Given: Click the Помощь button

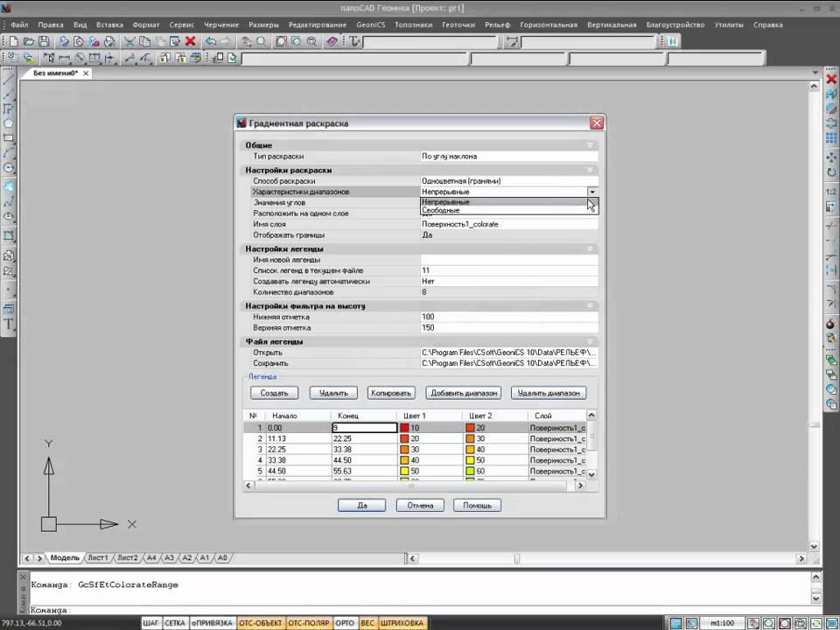Looking at the screenshot, I should click(x=478, y=505).
